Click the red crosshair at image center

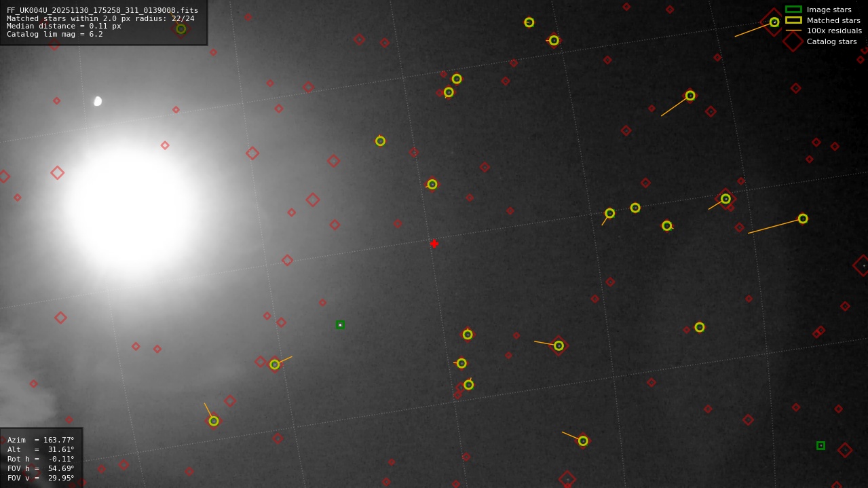coord(434,243)
